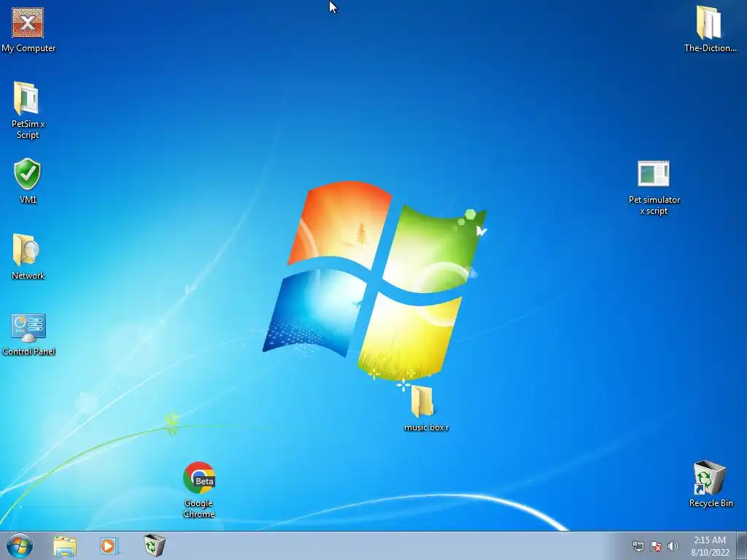Open the network status tray icon
The image size is (747, 560).
(x=638, y=546)
